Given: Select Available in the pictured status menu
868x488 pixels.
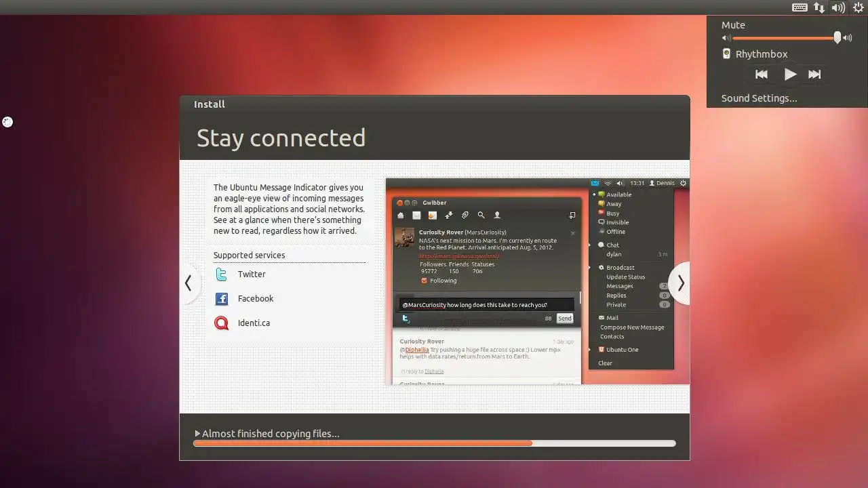Looking at the screenshot, I should click(618, 195).
